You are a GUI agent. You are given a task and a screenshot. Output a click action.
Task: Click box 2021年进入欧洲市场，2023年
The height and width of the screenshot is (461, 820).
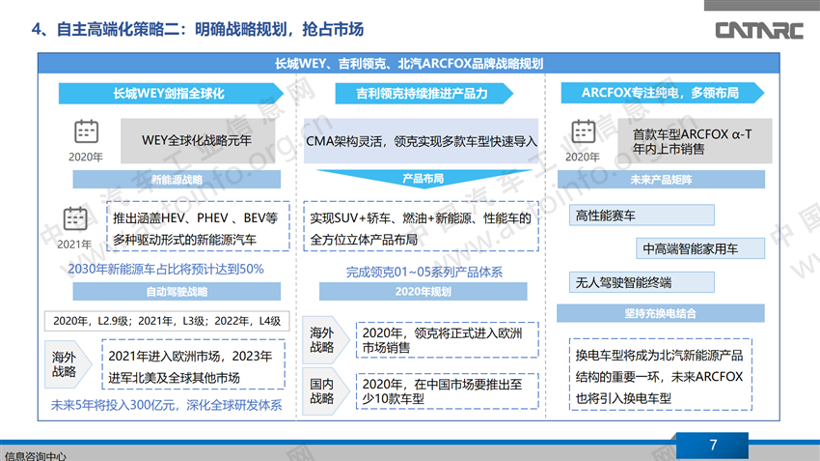point(193,365)
